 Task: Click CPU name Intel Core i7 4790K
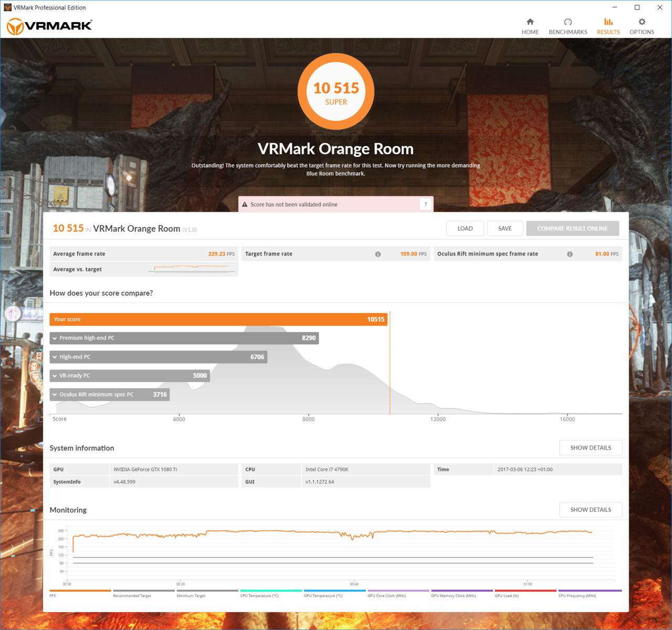click(327, 469)
